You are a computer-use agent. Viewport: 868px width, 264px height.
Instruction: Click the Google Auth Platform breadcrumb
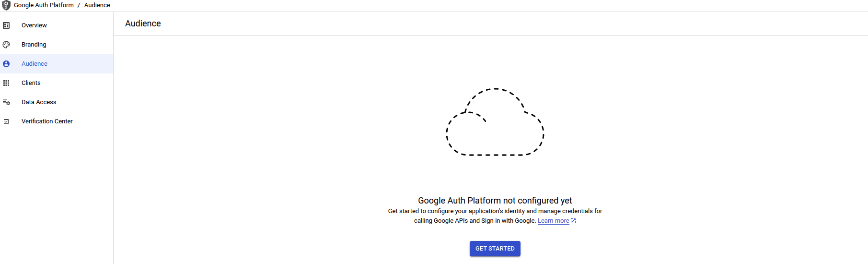(44, 5)
